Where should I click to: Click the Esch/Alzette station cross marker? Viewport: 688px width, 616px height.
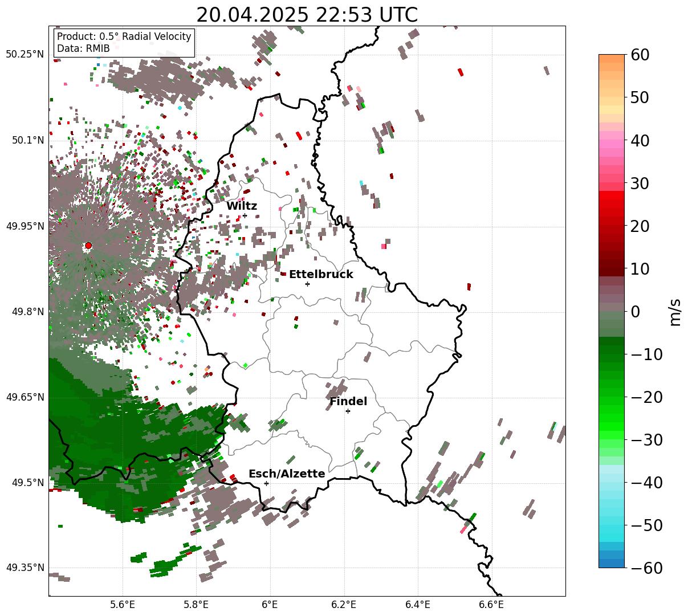(x=266, y=483)
